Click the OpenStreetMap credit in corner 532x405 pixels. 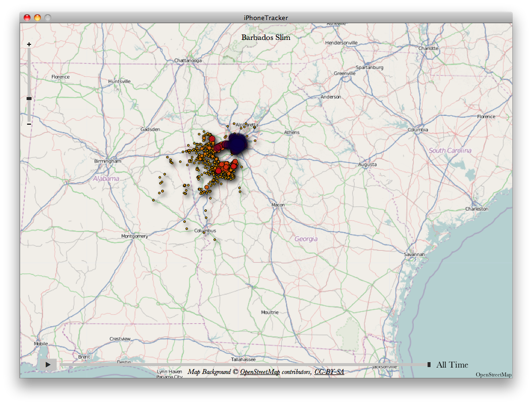coord(493,375)
